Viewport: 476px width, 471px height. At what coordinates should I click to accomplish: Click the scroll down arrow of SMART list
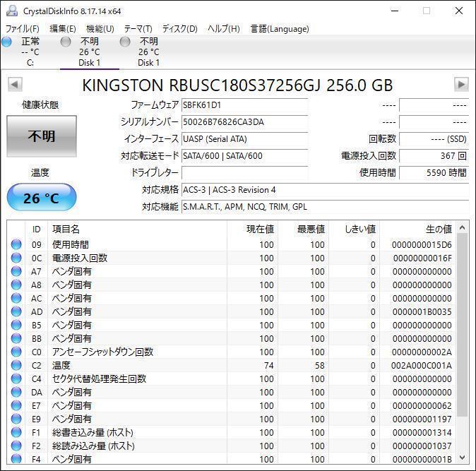462,457
